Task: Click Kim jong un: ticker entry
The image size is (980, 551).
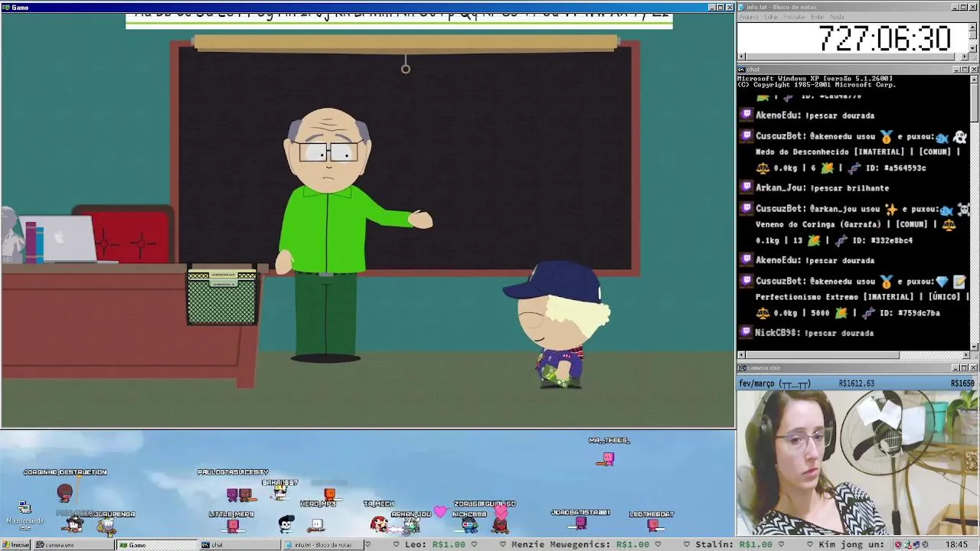Action: (853, 545)
